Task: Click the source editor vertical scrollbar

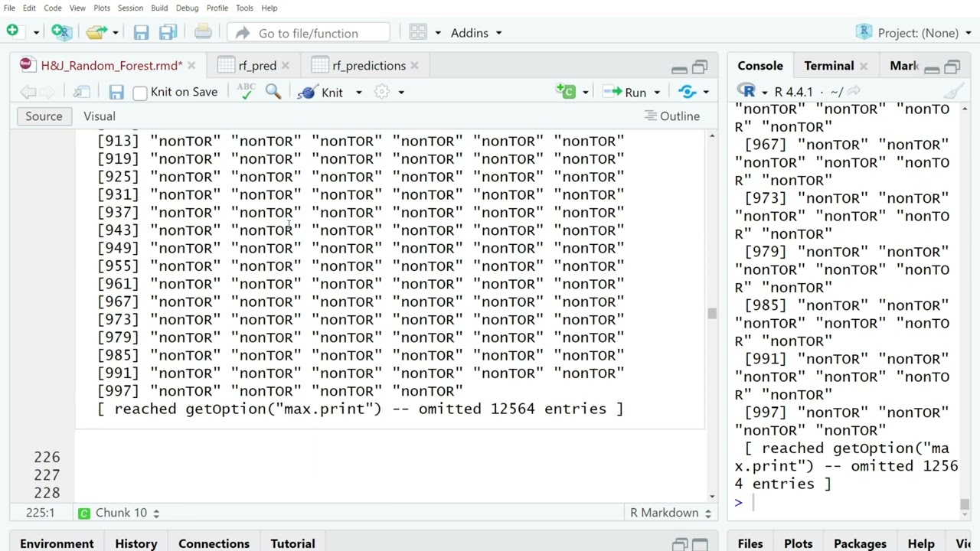Action: tap(711, 314)
